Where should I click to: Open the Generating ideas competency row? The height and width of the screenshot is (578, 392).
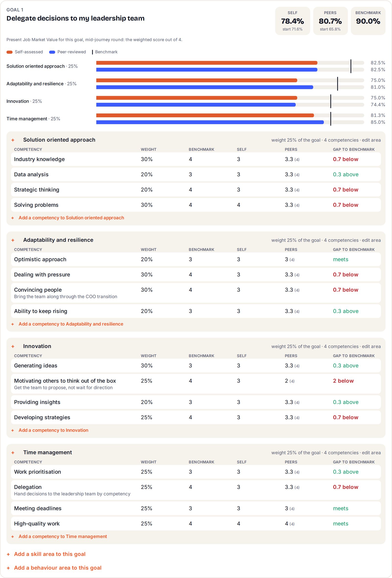coord(196,365)
